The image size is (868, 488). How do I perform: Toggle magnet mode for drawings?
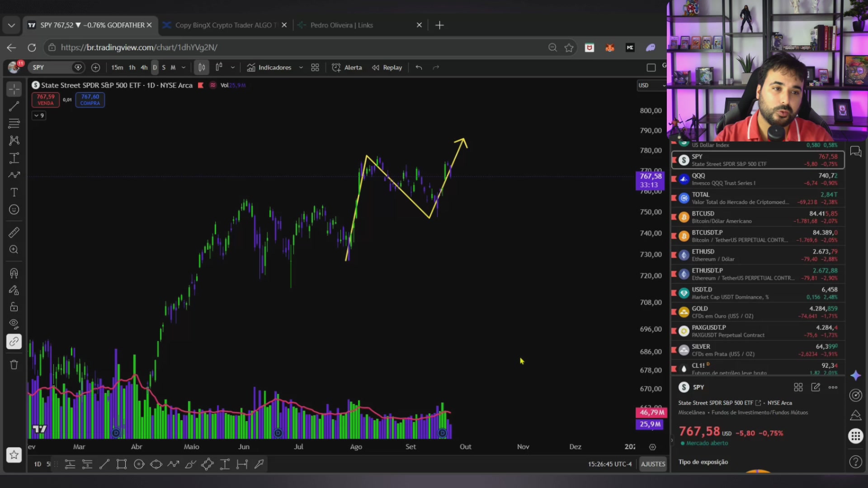(x=14, y=273)
